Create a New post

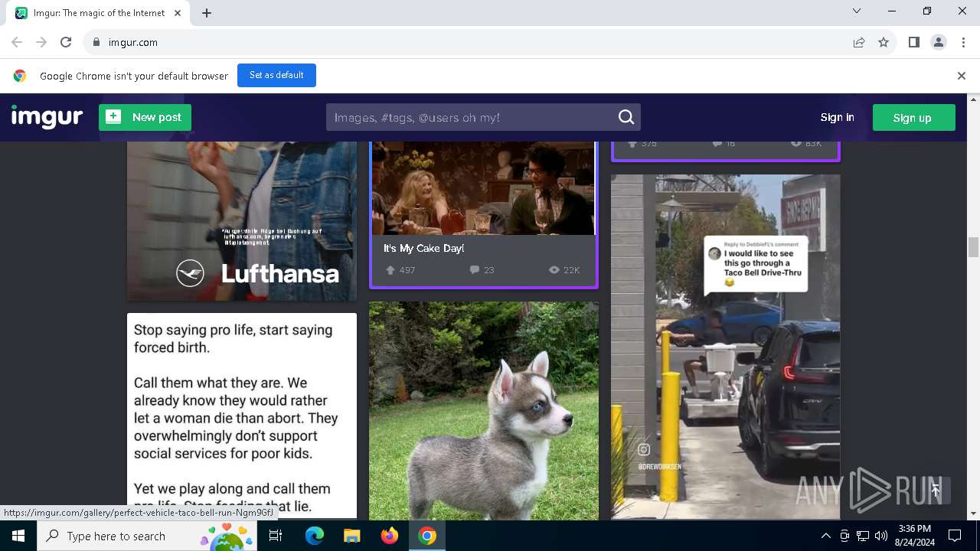click(145, 117)
